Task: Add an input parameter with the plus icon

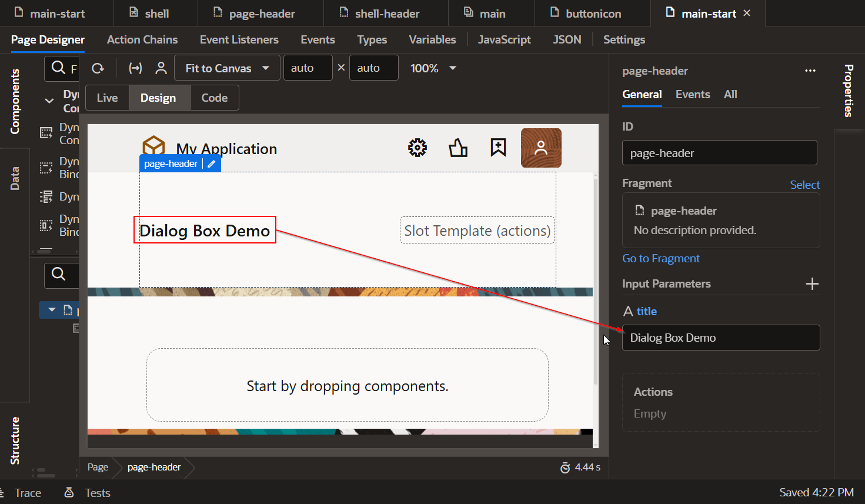Action: pyautogui.click(x=812, y=284)
